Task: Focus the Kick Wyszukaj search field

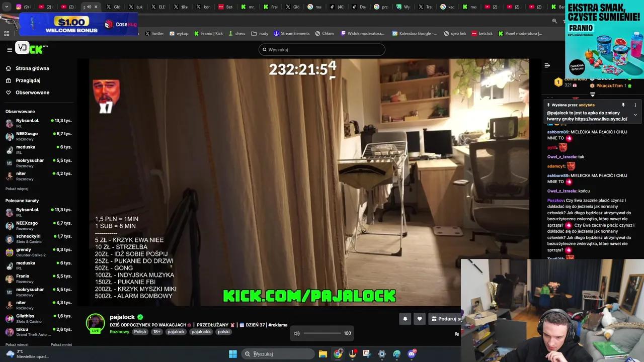Action: [x=322, y=50]
